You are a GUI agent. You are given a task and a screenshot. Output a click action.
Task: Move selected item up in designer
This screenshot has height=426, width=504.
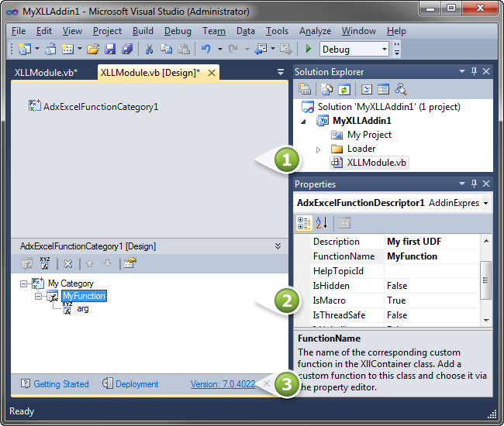coord(89,263)
